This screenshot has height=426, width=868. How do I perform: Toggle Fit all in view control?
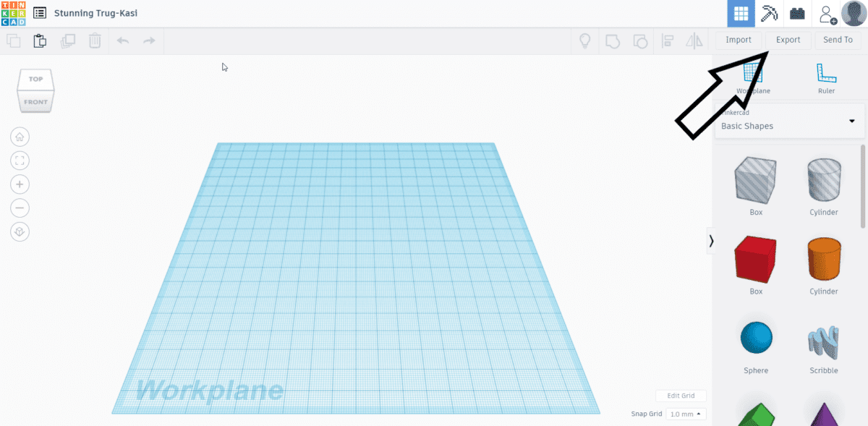pos(20,161)
